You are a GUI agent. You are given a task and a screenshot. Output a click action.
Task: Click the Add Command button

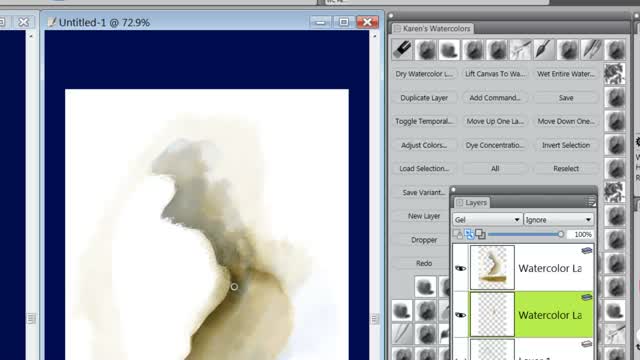click(x=495, y=98)
